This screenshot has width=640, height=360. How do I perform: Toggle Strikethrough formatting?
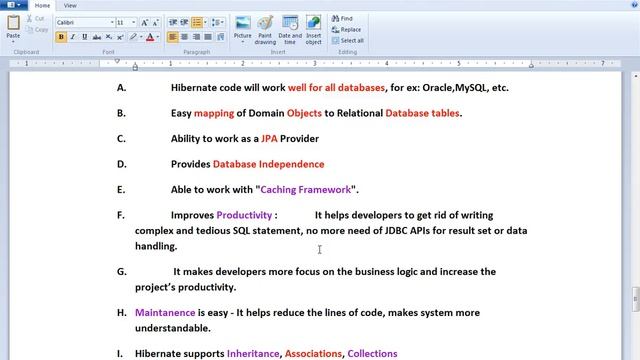pyautogui.click(x=97, y=37)
